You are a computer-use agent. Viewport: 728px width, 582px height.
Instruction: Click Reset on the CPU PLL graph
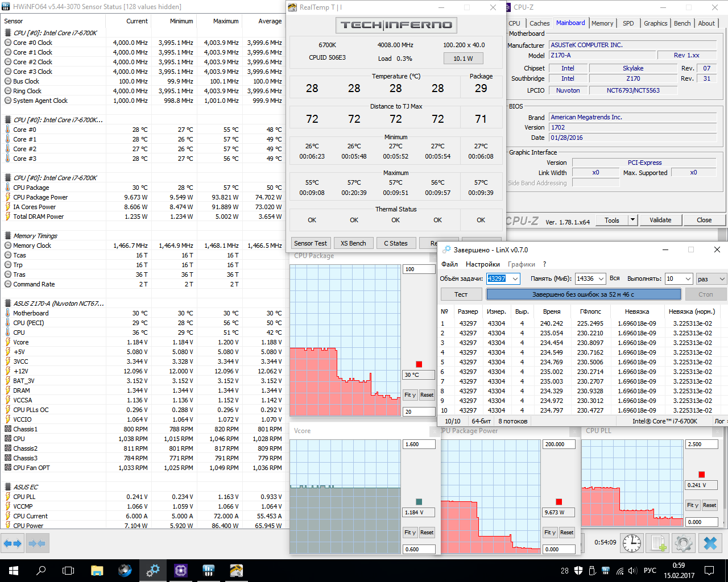709,505
